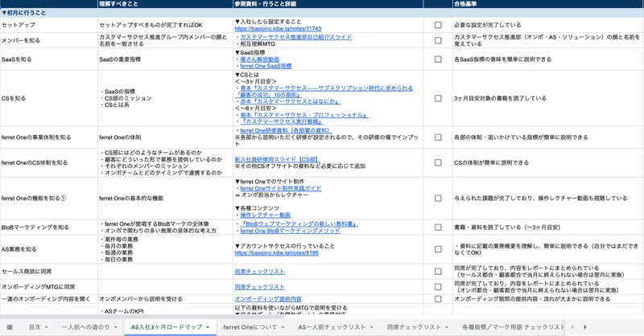Open the 『カスタマーサクセス実行戦略』 link

282,122
